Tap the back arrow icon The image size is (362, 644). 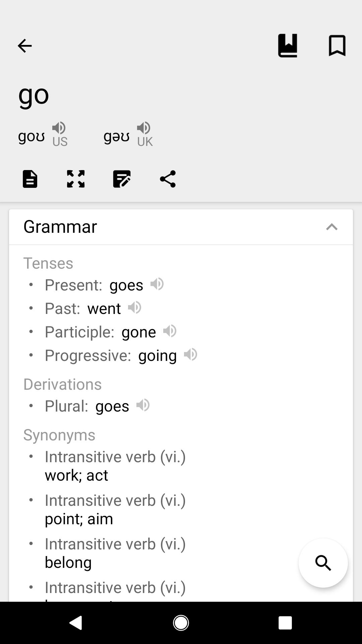click(x=24, y=46)
